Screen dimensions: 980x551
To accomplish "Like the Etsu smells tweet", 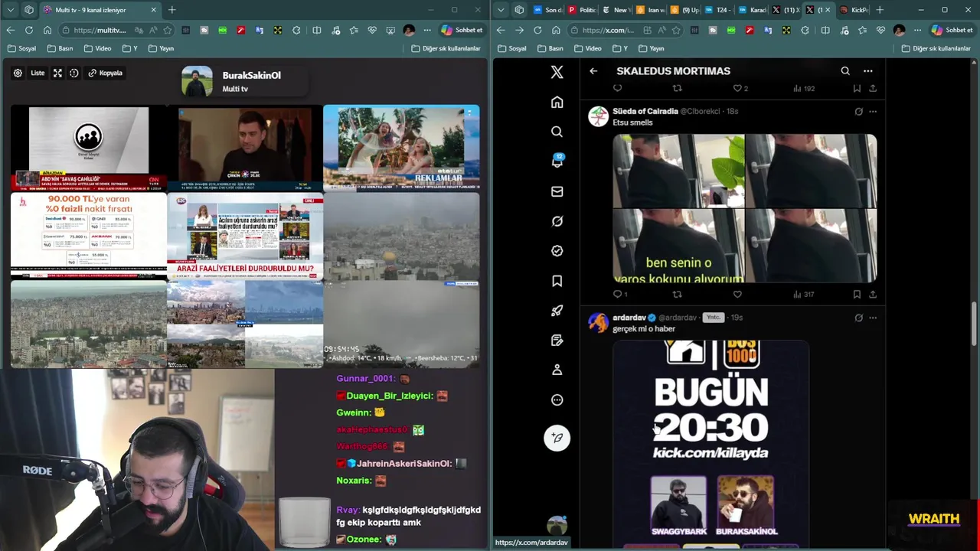I will (737, 294).
